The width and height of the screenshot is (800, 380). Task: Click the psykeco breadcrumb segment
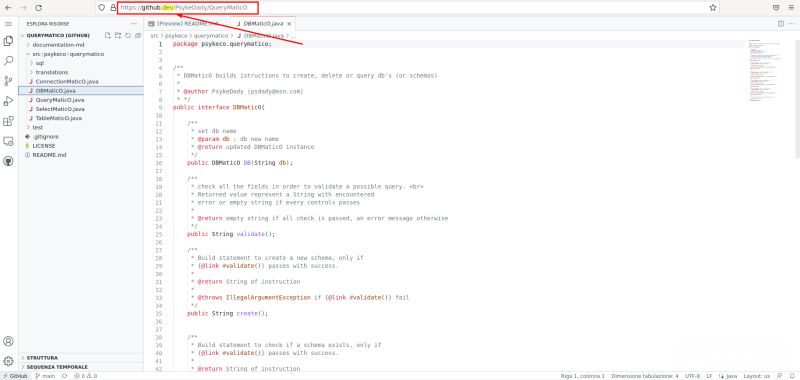click(177, 36)
